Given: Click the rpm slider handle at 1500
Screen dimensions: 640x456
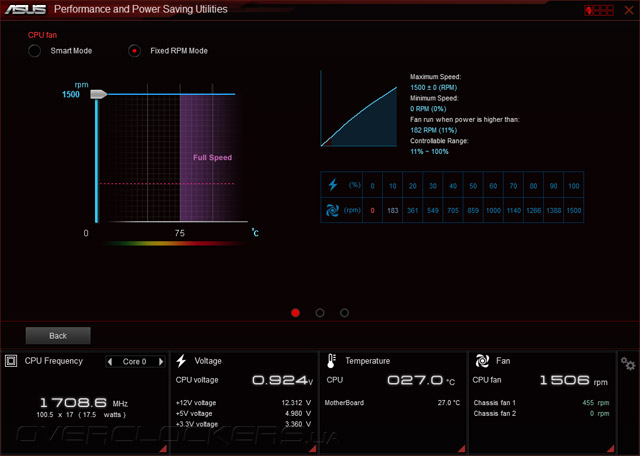Looking at the screenshot, I should (98, 94).
